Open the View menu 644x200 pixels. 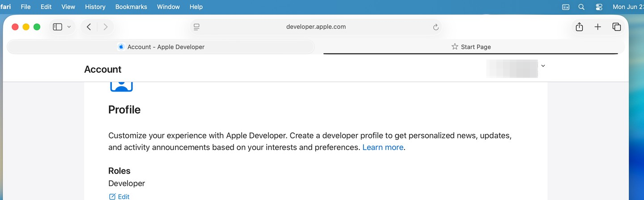pyautogui.click(x=68, y=7)
